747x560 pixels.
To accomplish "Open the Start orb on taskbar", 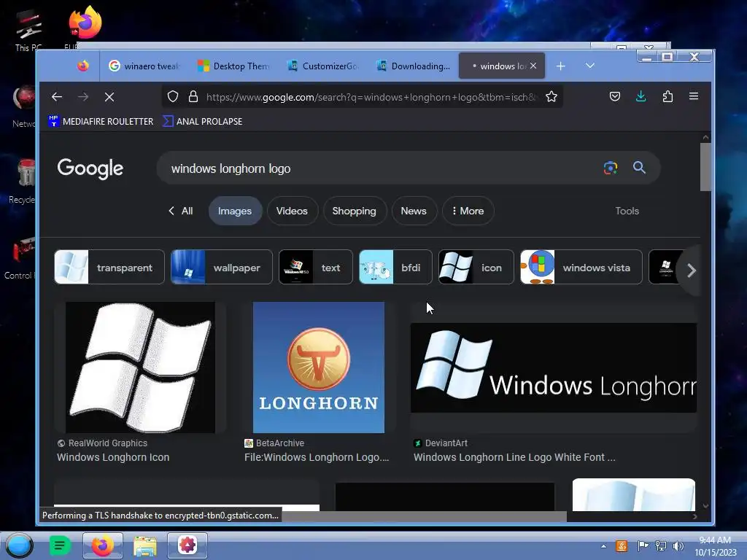I will (20, 545).
